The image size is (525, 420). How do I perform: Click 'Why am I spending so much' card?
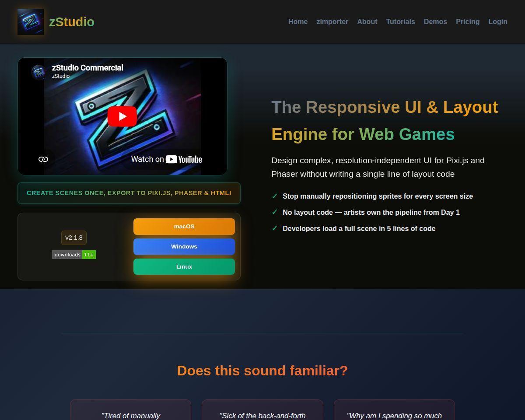[x=394, y=410]
